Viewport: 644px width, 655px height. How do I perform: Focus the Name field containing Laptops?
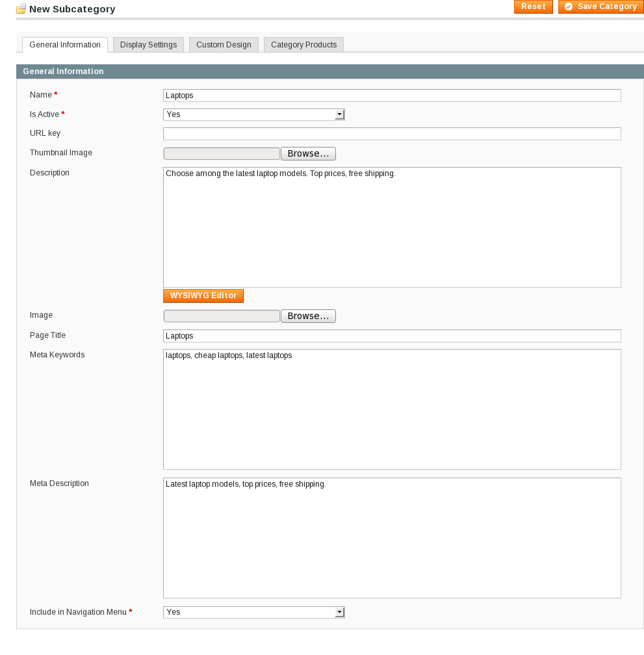(x=392, y=96)
